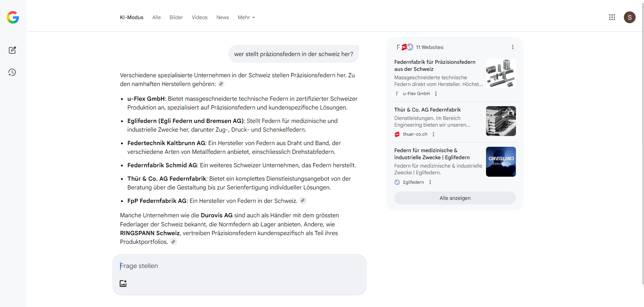
Task: Click the bold text 'RINGSPANN Schweiz'
Action: (150, 233)
